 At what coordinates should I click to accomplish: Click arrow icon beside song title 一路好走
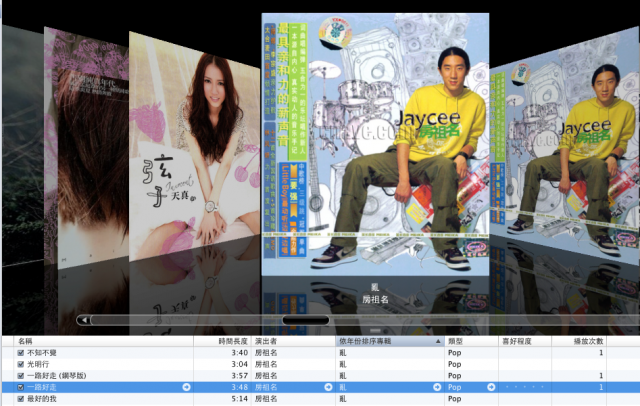coord(187,387)
